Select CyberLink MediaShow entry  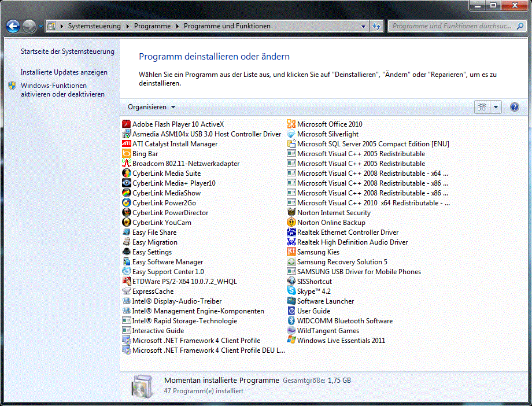pyautogui.click(x=161, y=193)
